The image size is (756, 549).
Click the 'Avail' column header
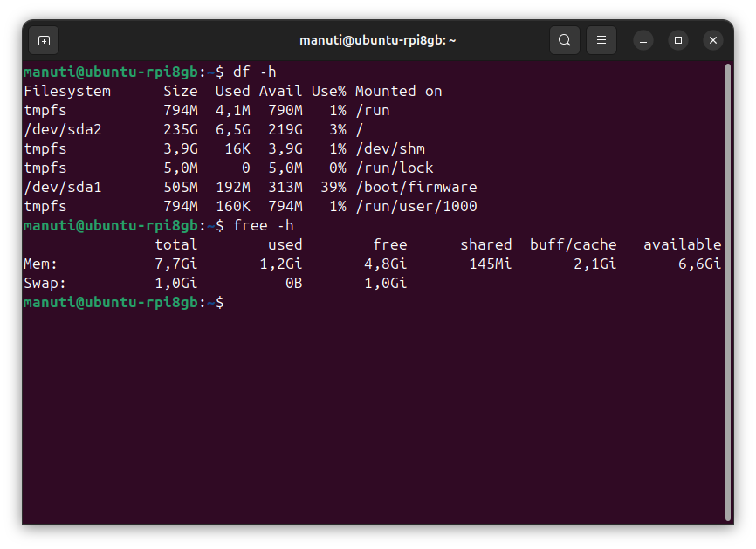[280, 91]
